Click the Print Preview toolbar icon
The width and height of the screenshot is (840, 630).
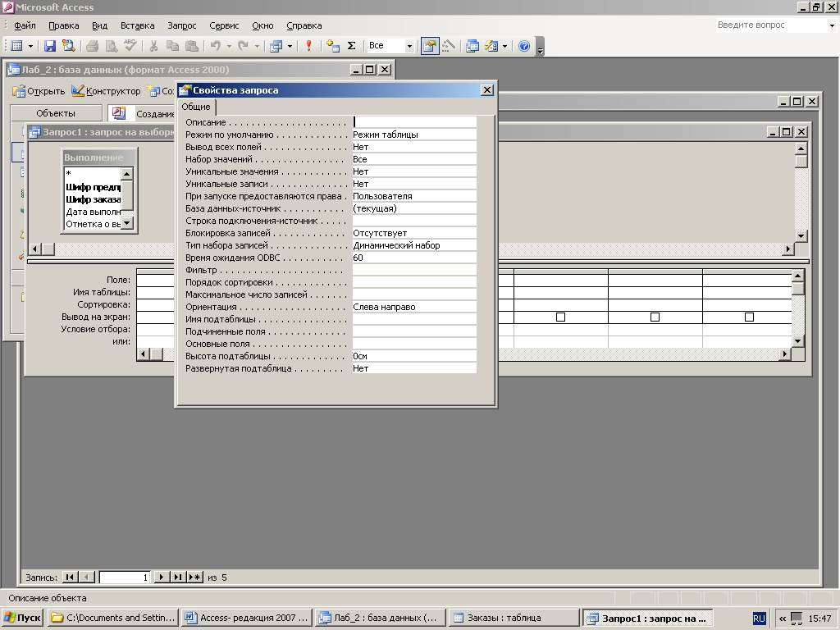tap(112, 46)
